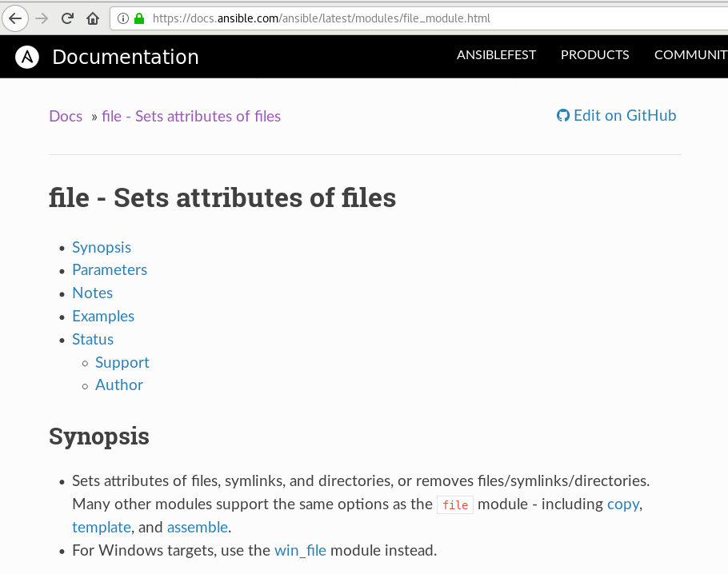Open the AnsibleFest menu item
728x574 pixels.
pyautogui.click(x=496, y=55)
